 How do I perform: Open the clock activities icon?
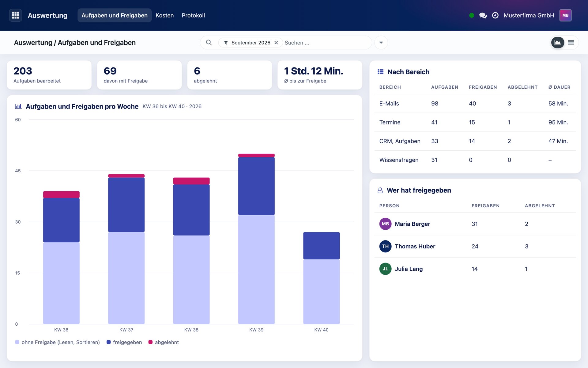pos(495,15)
